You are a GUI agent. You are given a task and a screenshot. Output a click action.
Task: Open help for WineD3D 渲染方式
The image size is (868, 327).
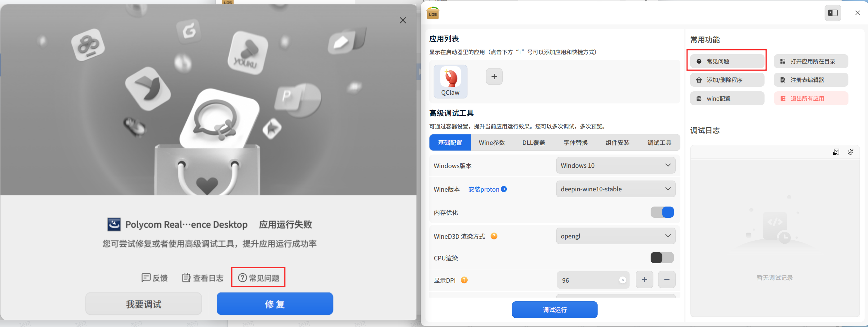click(x=494, y=236)
